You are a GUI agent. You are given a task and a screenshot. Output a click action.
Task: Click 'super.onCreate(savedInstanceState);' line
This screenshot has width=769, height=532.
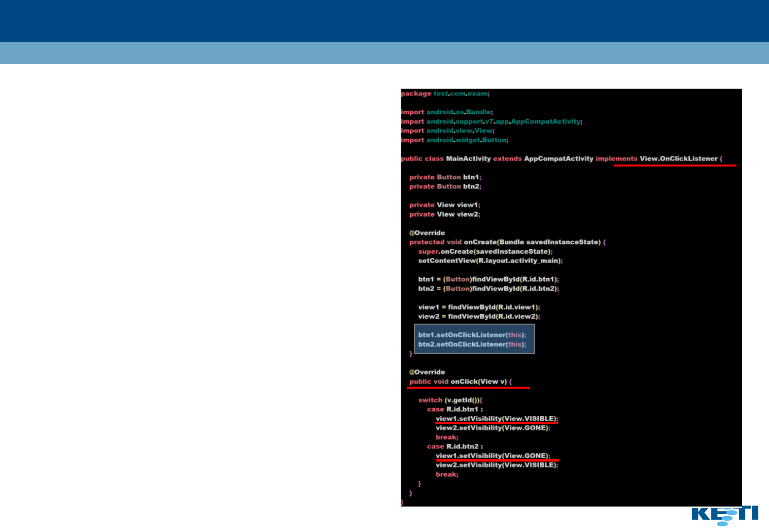point(486,252)
